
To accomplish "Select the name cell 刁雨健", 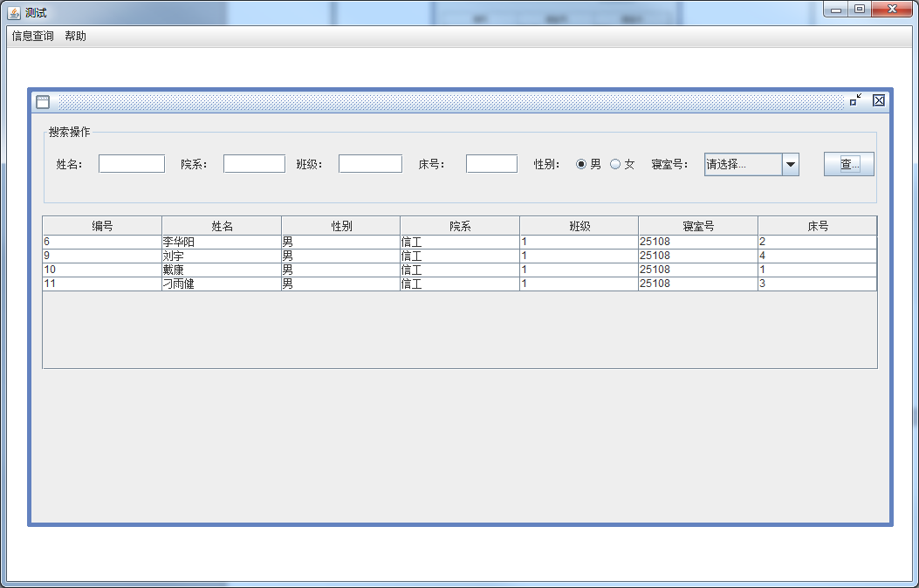I will coord(222,284).
